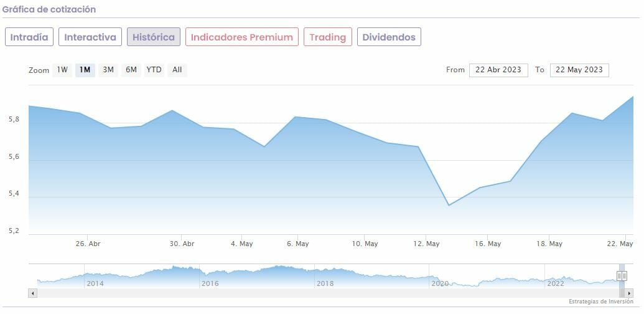Viewport: 644px width, 314px height.
Task: Switch zoom to YTD
Action: pos(154,70)
